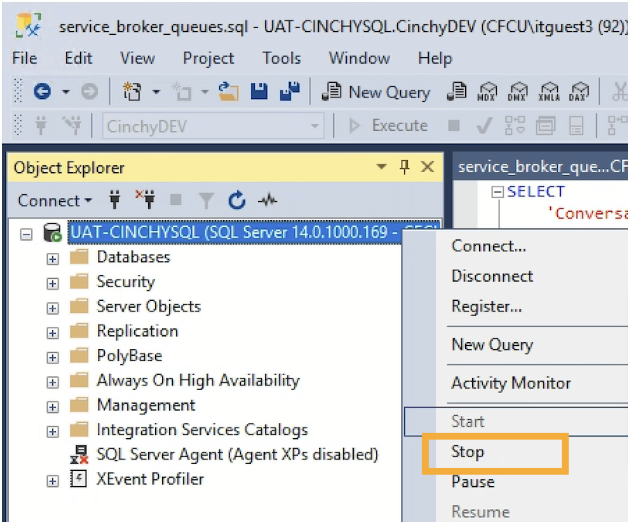Open the Help menu

[435, 58]
